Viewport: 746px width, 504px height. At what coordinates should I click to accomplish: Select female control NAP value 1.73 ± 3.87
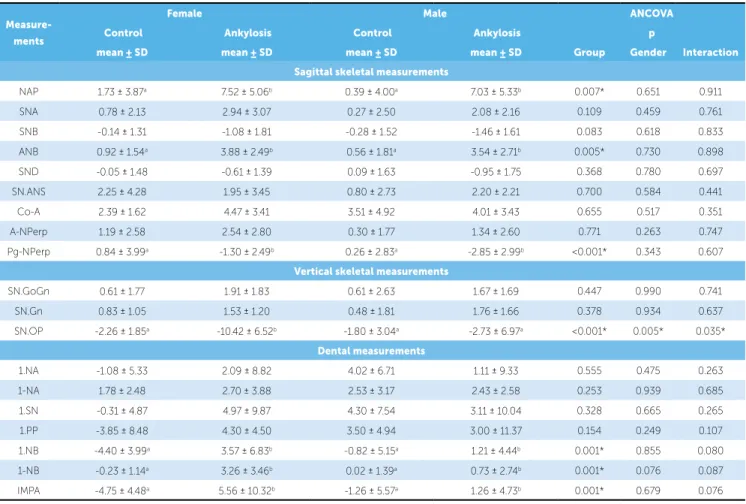tap(122, 91)
